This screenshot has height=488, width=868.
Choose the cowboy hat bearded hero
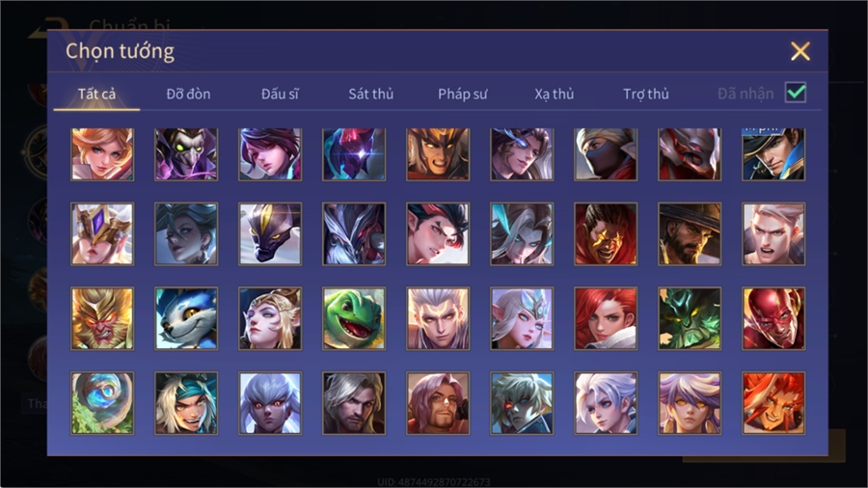(x=690, y=234)
